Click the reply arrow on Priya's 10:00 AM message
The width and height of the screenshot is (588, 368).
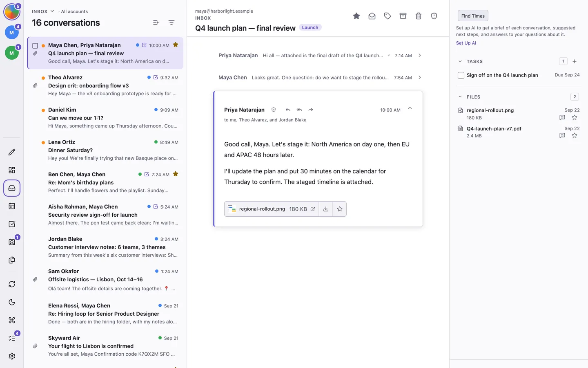coord(288,110)
